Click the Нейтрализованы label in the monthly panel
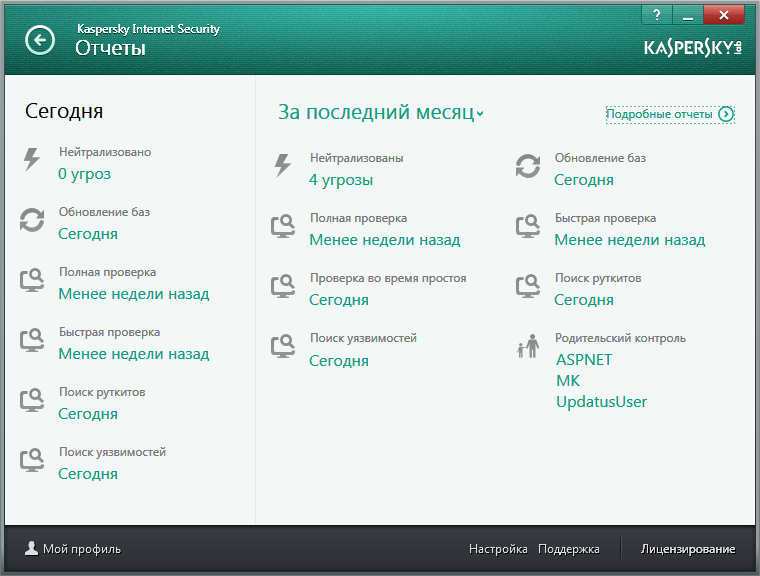The image size is (760, 576). point(356,158)
